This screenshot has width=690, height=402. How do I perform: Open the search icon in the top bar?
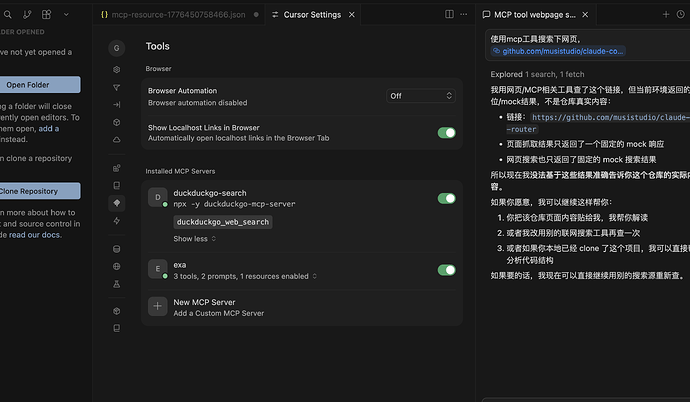pyautogui.click(x=7, y=15)
